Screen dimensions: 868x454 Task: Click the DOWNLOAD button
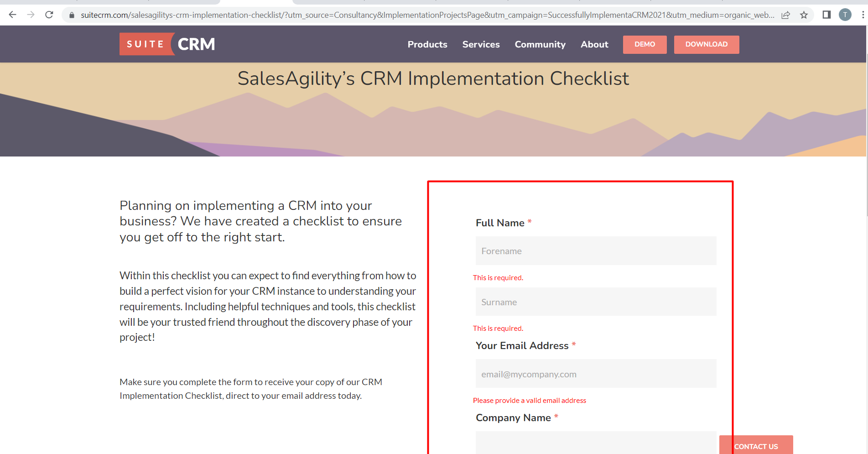(x=707, y=44)
